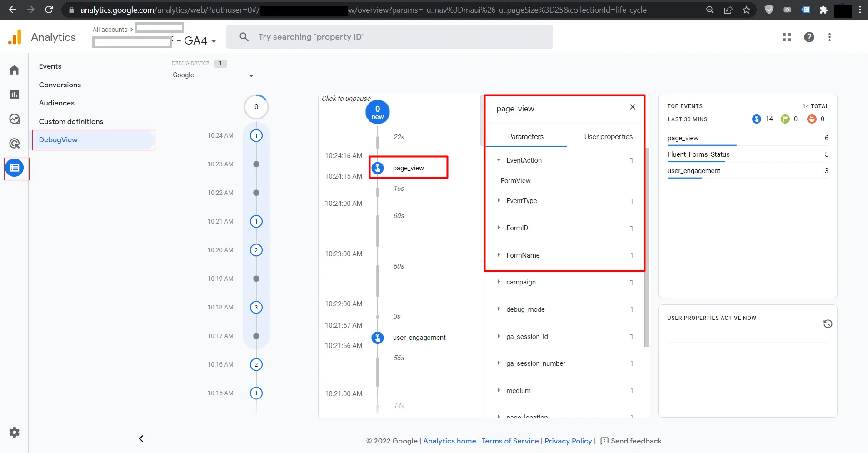Click the Google Analytics logo
This screenshot has width=868, height=453.
15,37
